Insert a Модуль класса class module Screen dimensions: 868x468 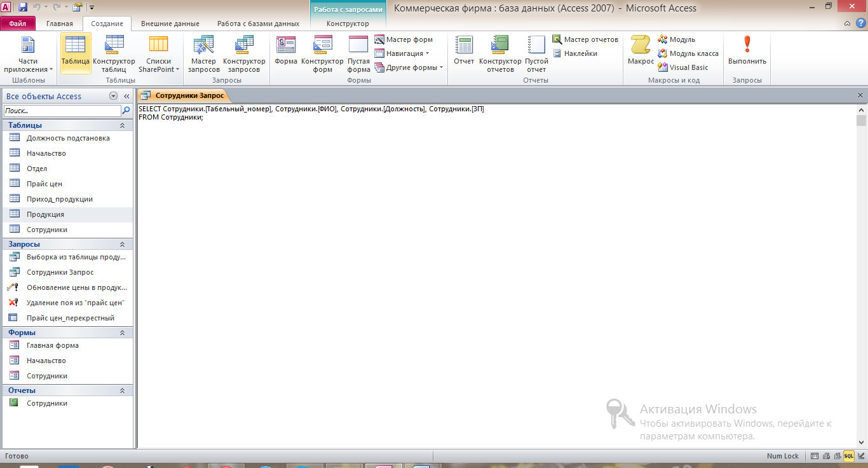[688, 53]
